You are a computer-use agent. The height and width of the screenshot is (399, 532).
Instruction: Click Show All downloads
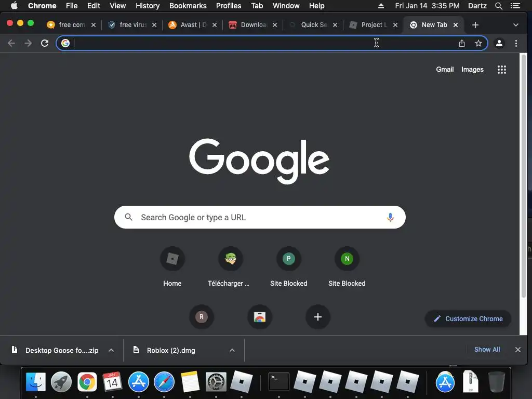click(x=487, y=350)
